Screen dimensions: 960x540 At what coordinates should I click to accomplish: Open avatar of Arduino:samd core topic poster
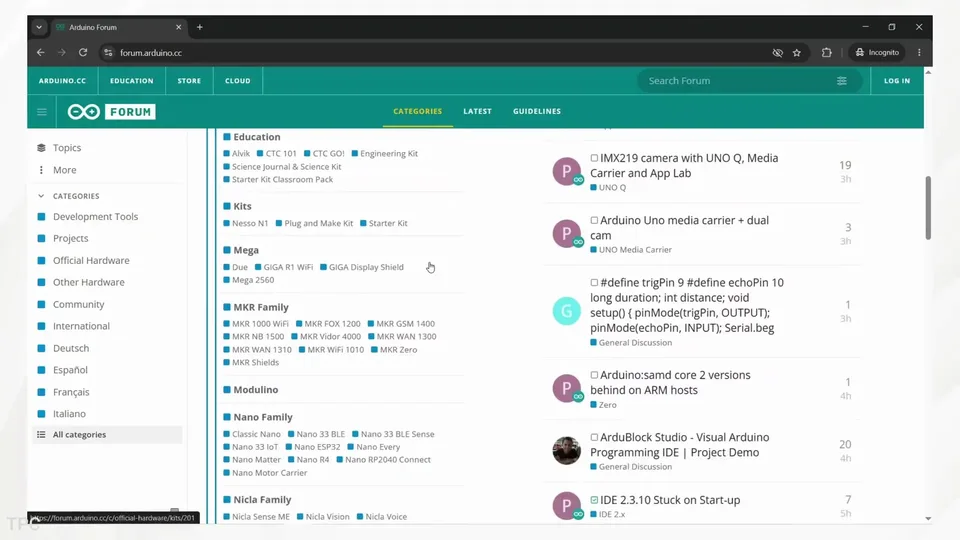[567, 388]
